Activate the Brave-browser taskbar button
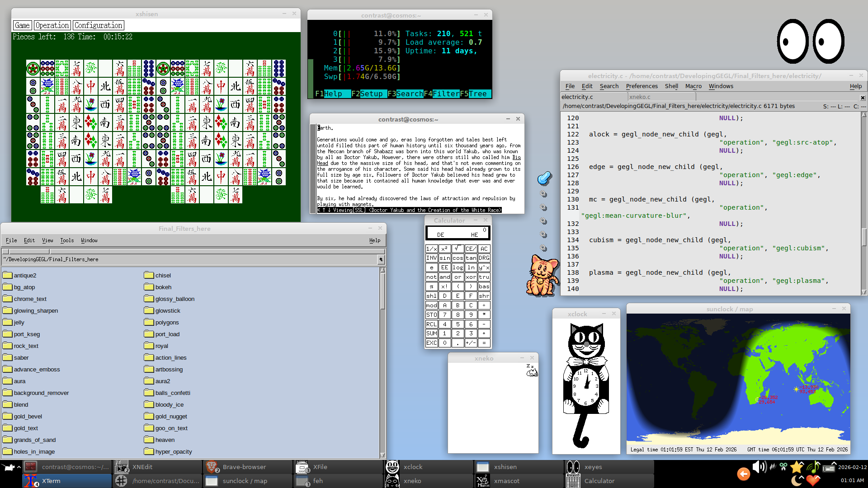 244,467
